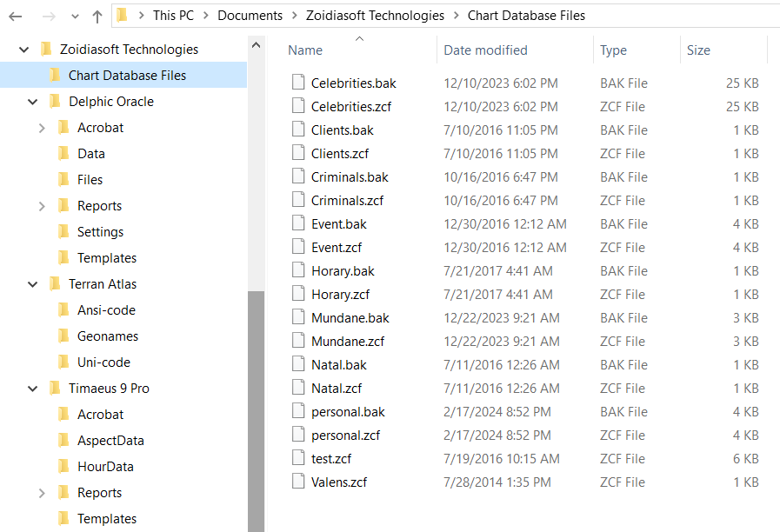Click the Celebrities.zcf file icon

tap(298, 105)
